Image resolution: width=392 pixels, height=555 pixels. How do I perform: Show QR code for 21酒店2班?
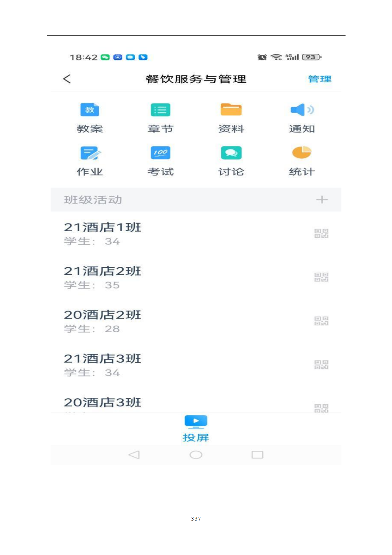[322, 277]
